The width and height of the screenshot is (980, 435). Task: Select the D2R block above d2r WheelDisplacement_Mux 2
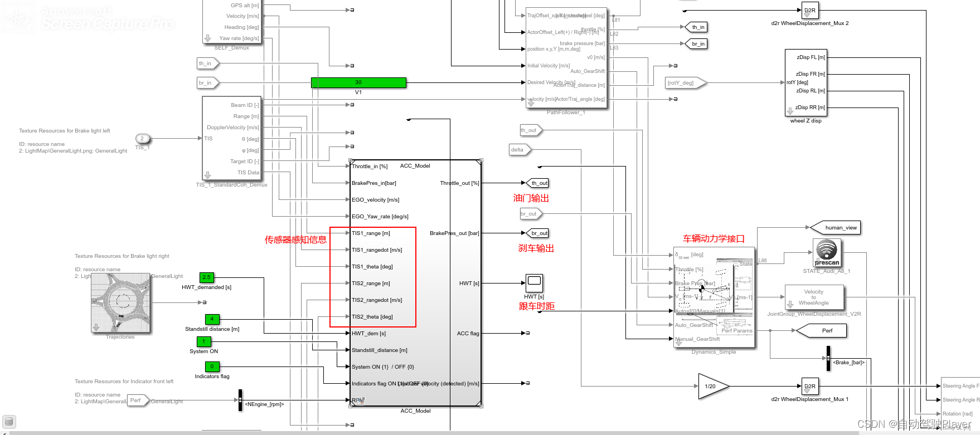coord(810,11)
